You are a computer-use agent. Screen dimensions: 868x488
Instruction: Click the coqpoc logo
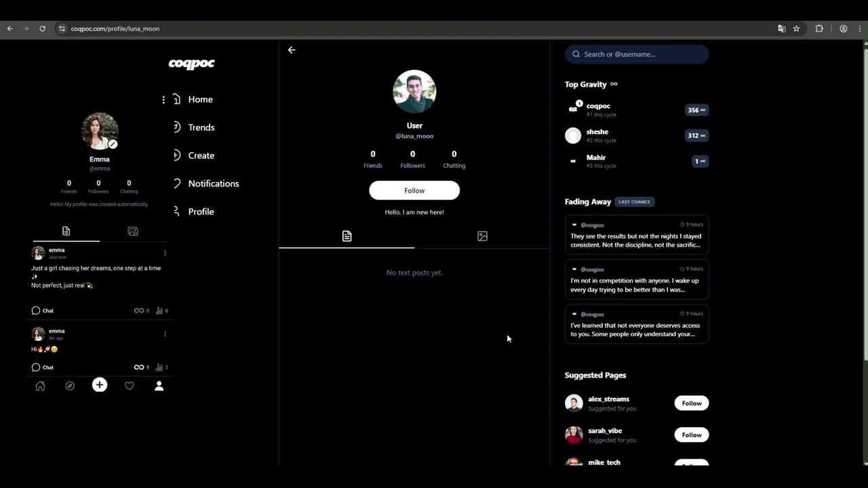[191, 64]
